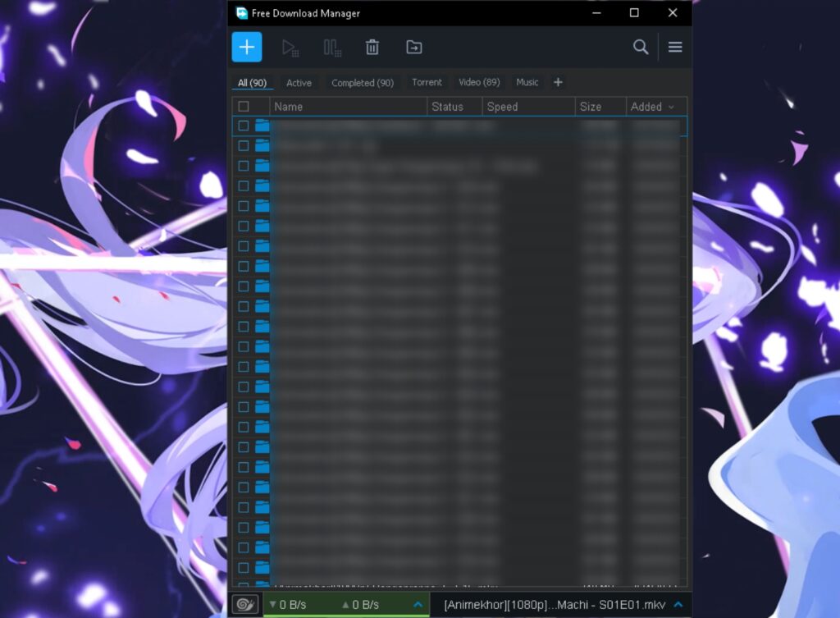Open the hamburger main menu
This screenshot has width=840, height=618.
[675, 47]
